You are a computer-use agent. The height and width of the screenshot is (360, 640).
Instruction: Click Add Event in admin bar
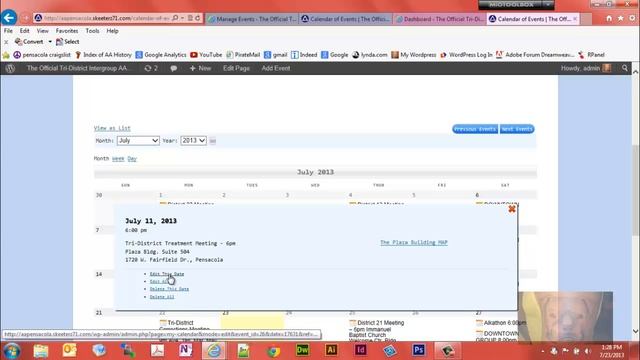coord(276,68)
